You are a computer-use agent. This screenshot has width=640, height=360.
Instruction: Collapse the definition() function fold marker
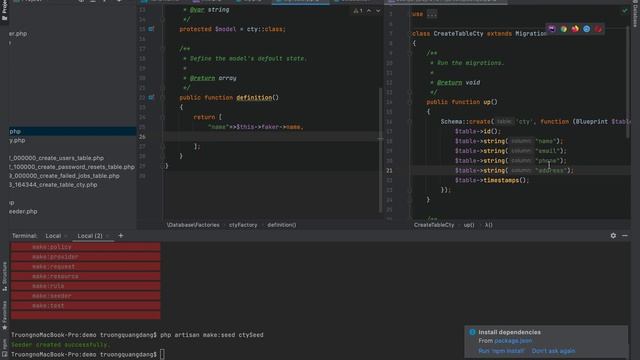click(162, 98)
